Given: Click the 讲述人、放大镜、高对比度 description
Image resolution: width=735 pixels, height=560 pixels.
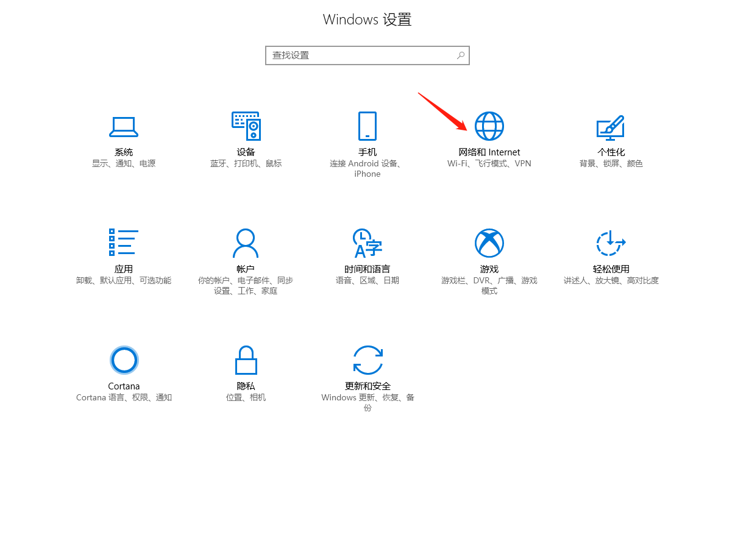Looking at the screenshot, I should (x=611, y=281).
